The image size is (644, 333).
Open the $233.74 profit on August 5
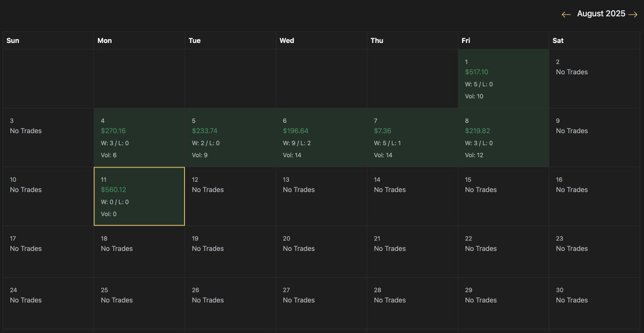tap(204, 131)
